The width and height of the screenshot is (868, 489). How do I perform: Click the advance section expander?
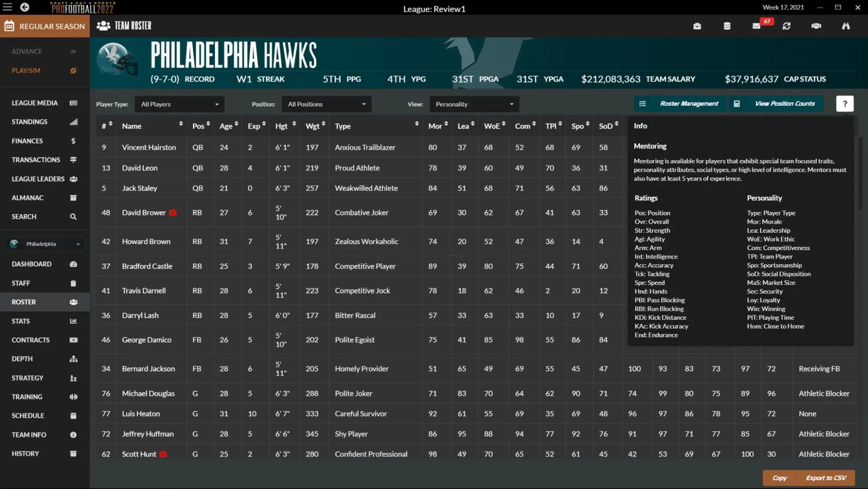pos(73,51)
